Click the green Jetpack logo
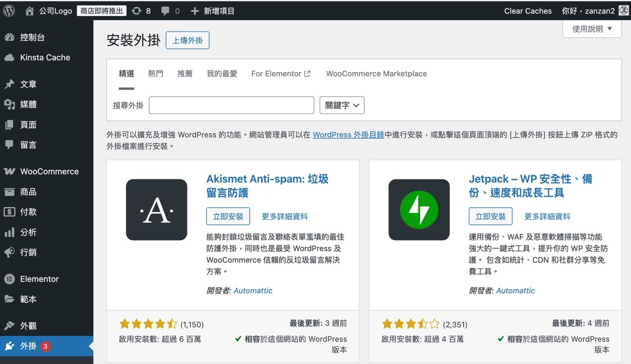This screenshot has width=631, height=364. pyautogui.click(x=419, y=209)
